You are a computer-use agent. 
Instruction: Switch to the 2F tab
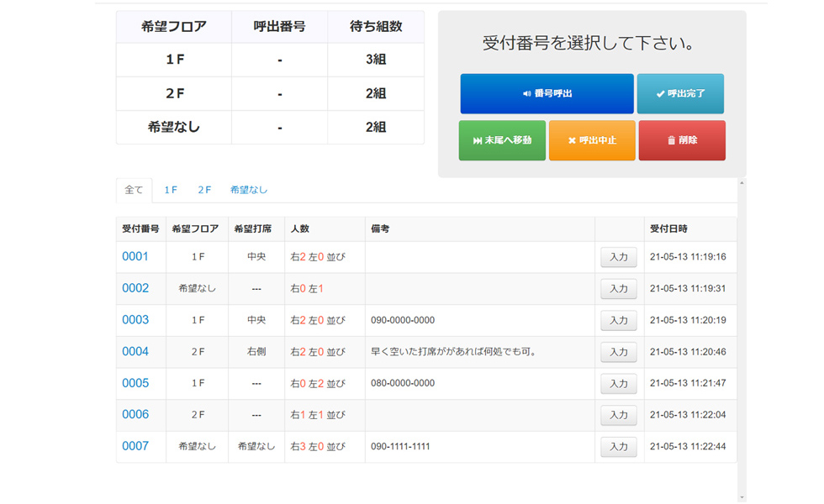pyautogui.click(x=204, y=190)
